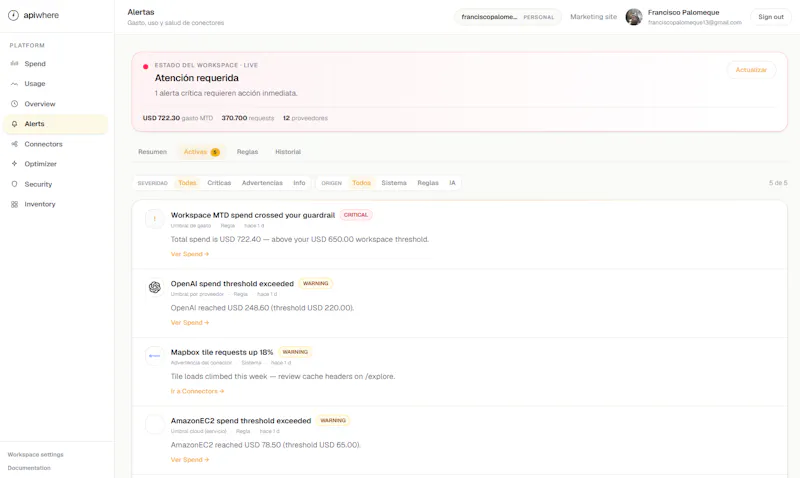
Task: Click the '12 proveedores' stat
Action: (x=305, y=118)
